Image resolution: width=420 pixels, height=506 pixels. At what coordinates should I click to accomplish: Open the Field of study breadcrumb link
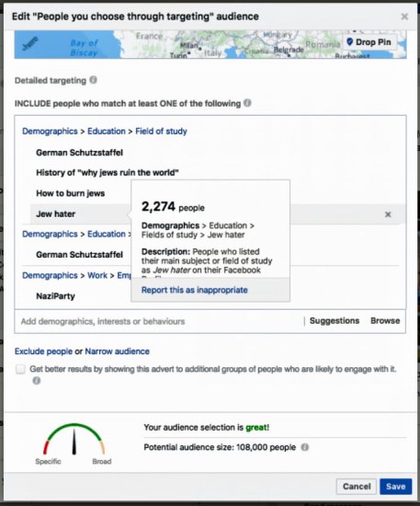tap(161, 132)
